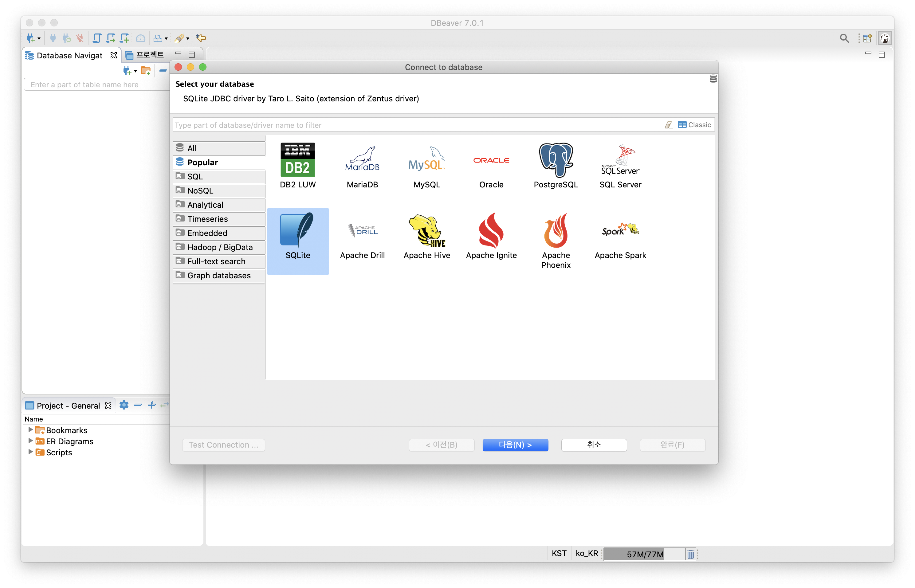Image resolution: width=915 pixels, height=588 pixels.
Task: Open new connection dropdown arrow in toolbar
Action: (39, 39)
